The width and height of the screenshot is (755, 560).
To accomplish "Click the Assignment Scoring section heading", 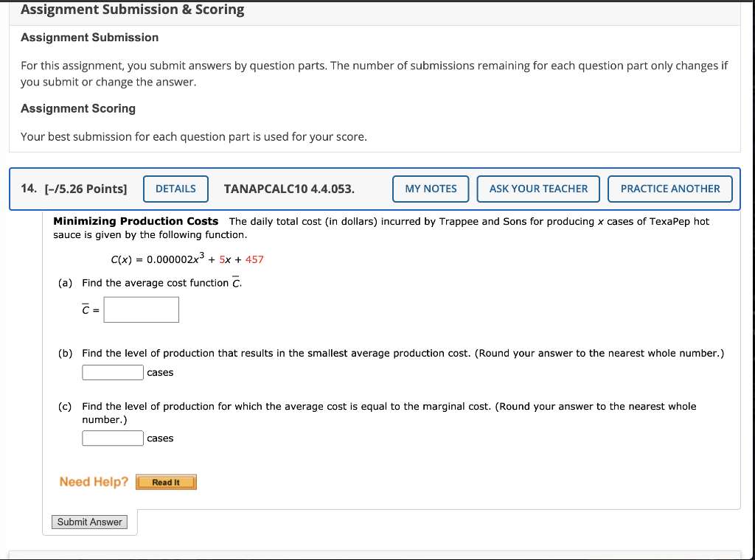I will pyautogui.click(x=77, y=108).
